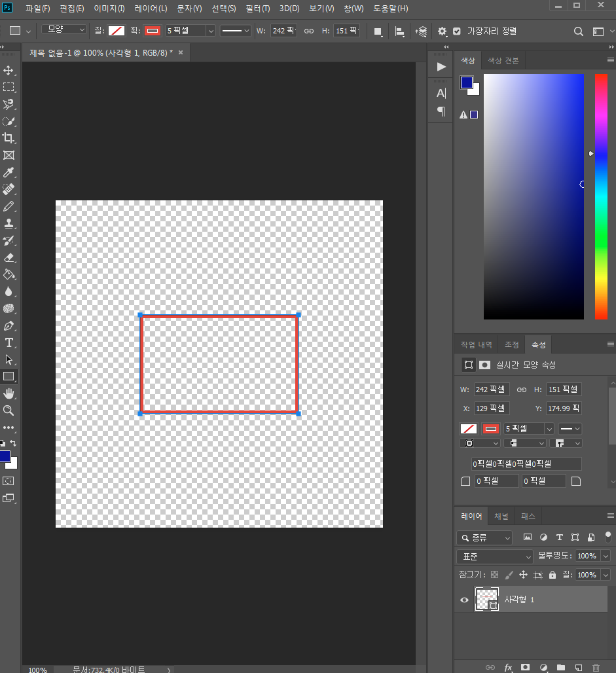
Task: Switch to the 색상 견본 tab
Action: coord(503,61)
